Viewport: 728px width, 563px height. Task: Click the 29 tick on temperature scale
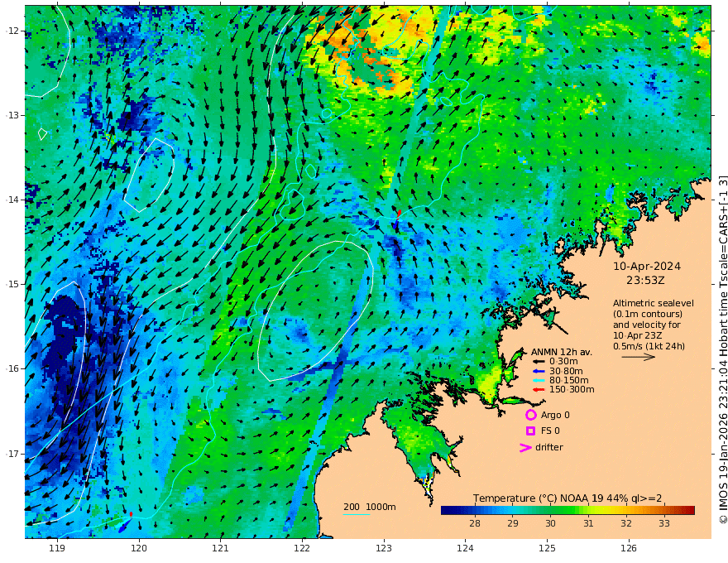coord(513,523)
